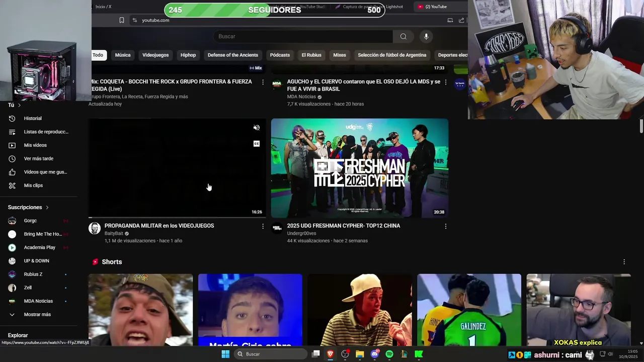Open Undergr00ves channel avatar
The image size is (644, 362).
point(277,228)
